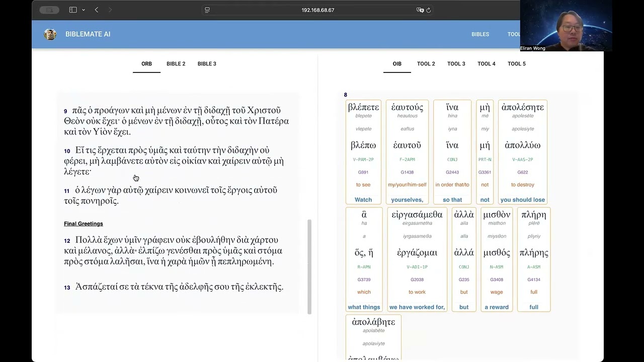Click the ἑαυτούς word card
644x362 pixels.
point(407,152)
